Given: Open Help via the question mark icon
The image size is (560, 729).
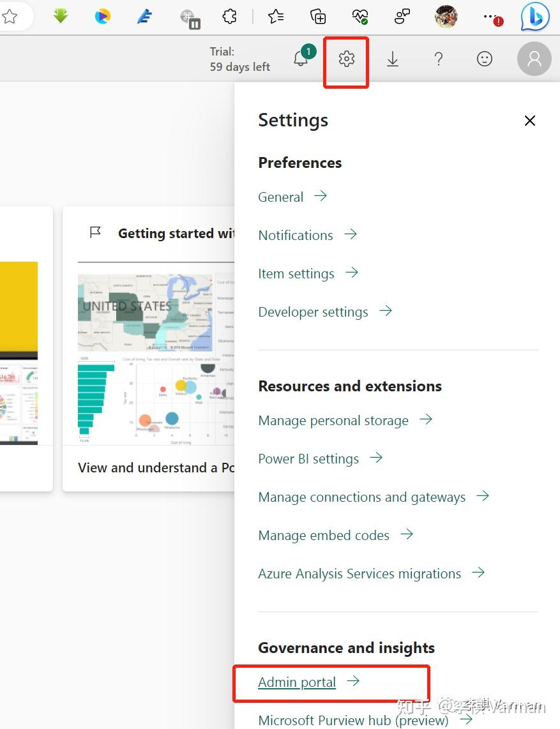Looking at the screenshot, I should [x=439, y=59].
